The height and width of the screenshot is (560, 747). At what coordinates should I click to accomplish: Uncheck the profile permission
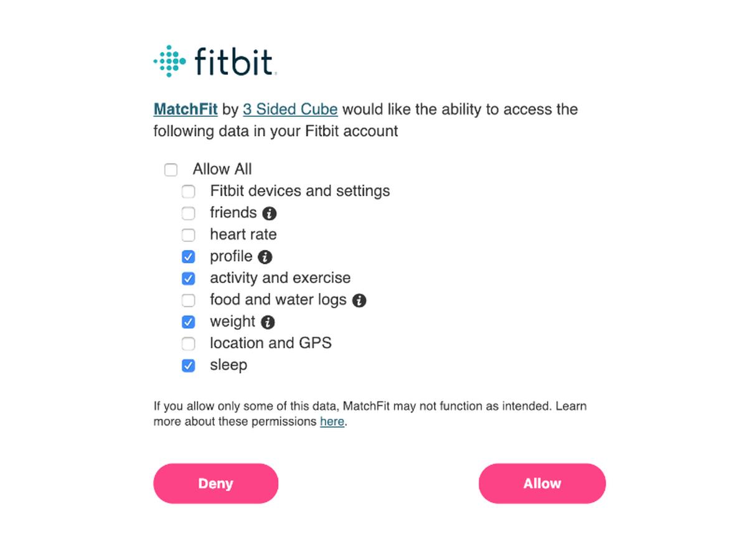click(188, 257)
